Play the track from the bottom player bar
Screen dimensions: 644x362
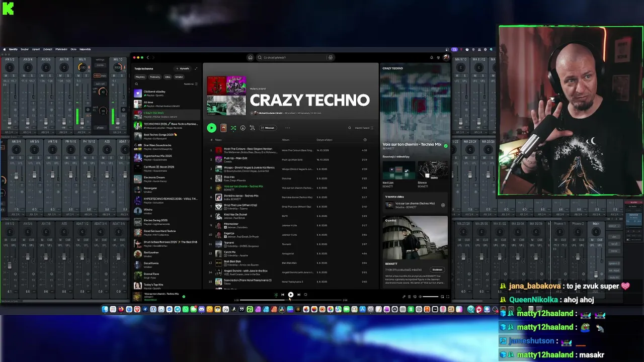(290, 295)
